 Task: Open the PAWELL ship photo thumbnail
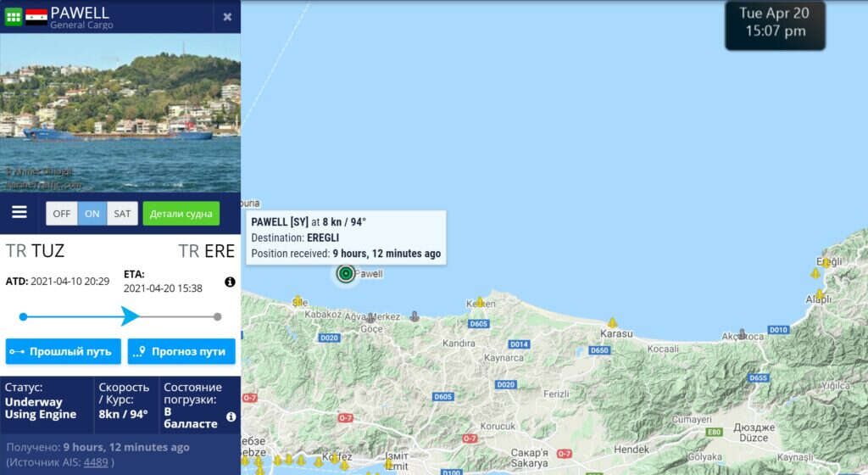120,112
